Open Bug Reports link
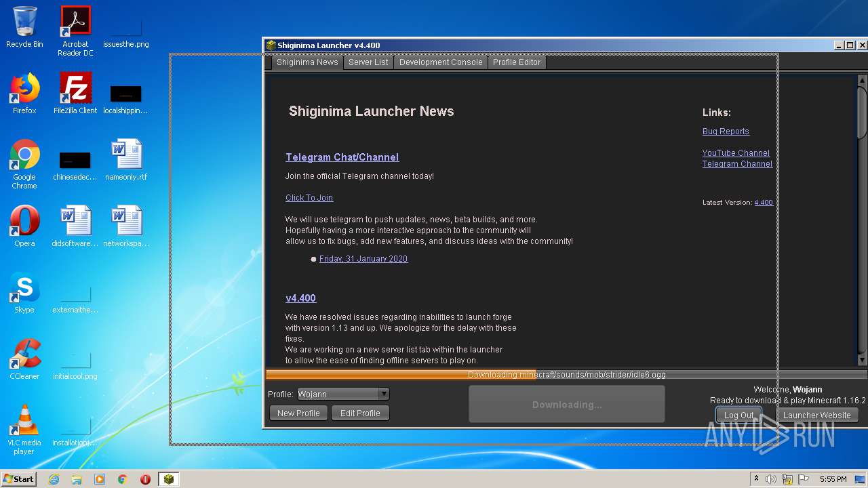This screenshot has height=488, width=868. [x=726, y=131]
